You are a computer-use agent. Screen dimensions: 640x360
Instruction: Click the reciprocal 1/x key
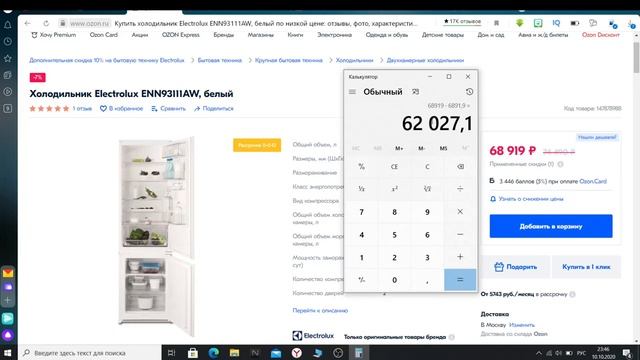(361, 189)
